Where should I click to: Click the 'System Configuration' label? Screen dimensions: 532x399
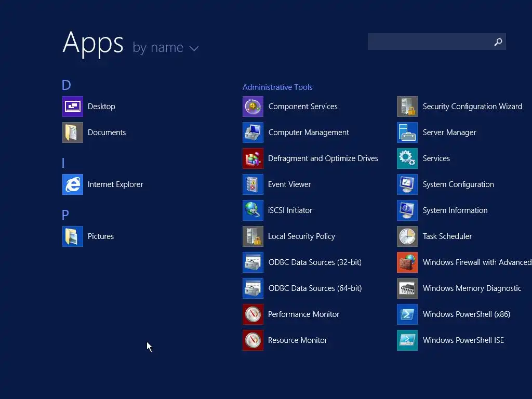458,184
